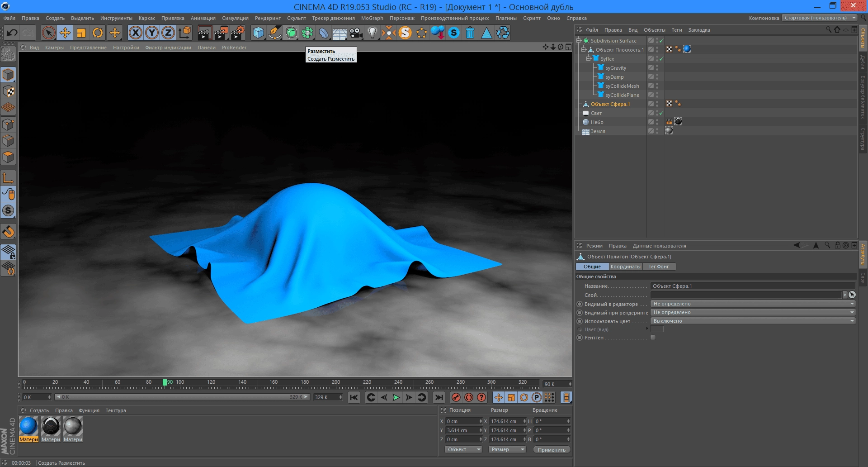Open the bend deformer icon

click(324, 33)
